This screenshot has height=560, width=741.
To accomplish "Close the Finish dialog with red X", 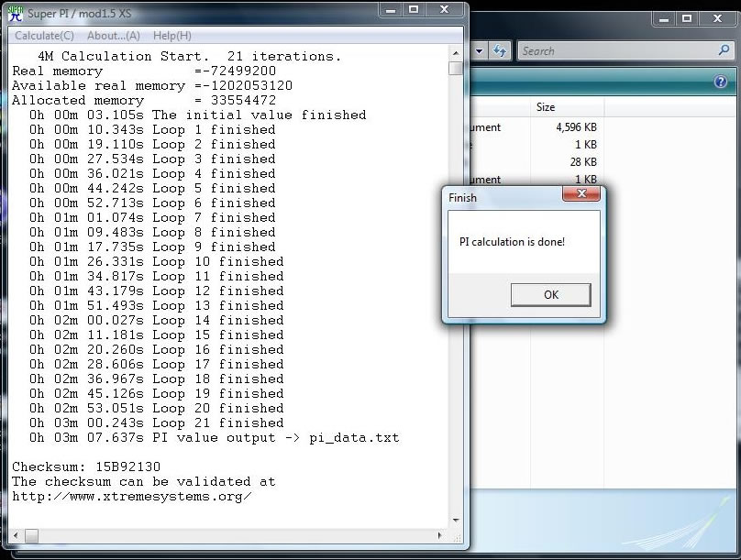I will [x=581, y=193].
